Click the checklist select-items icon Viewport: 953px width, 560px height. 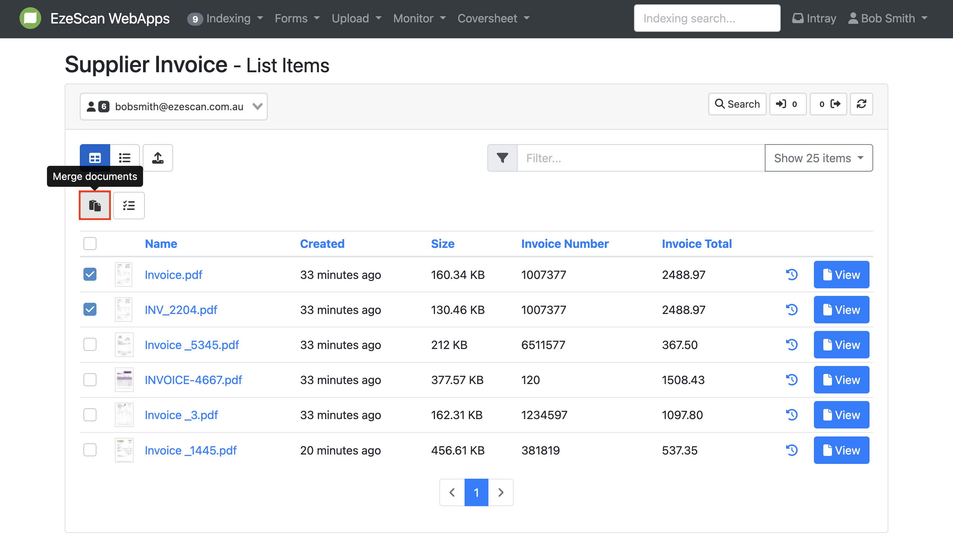[x=129, y=205]
